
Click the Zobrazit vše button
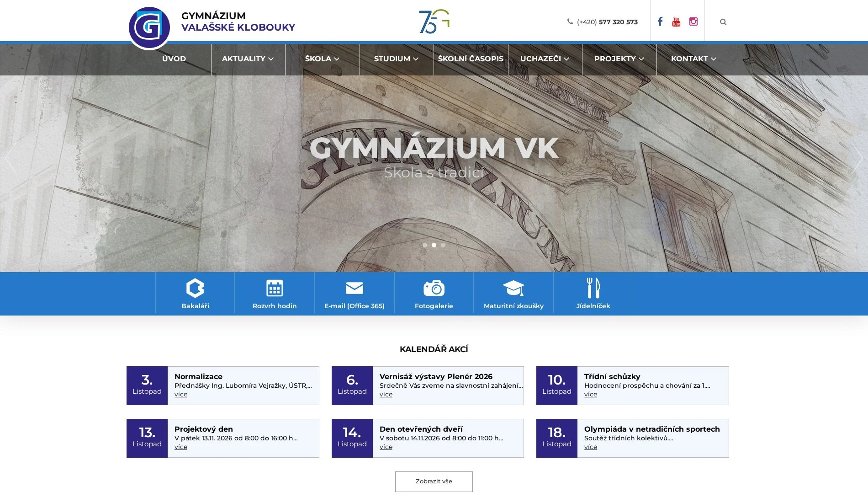click(x=434, y=482)
